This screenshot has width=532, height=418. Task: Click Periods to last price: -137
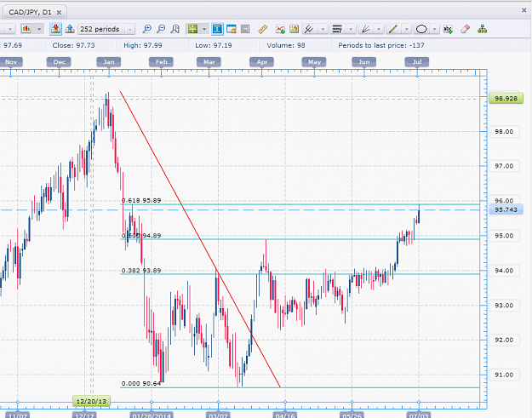(381, 45)
